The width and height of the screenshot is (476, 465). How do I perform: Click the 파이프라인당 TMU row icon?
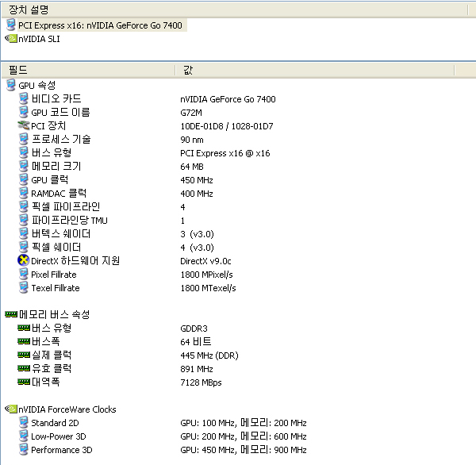(24, 220)
